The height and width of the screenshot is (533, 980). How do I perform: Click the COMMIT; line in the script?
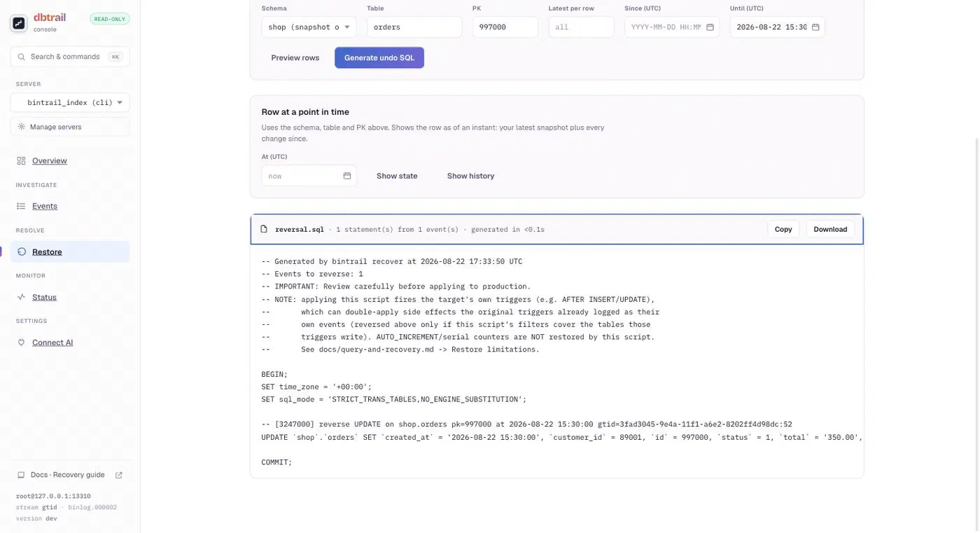(276, 462)
